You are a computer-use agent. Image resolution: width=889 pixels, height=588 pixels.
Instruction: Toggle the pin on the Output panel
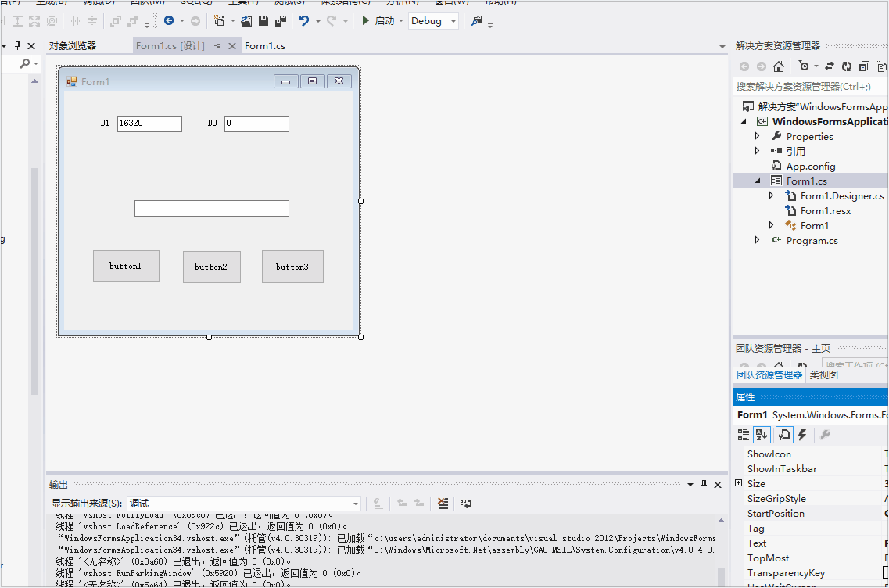coord(704,485)
